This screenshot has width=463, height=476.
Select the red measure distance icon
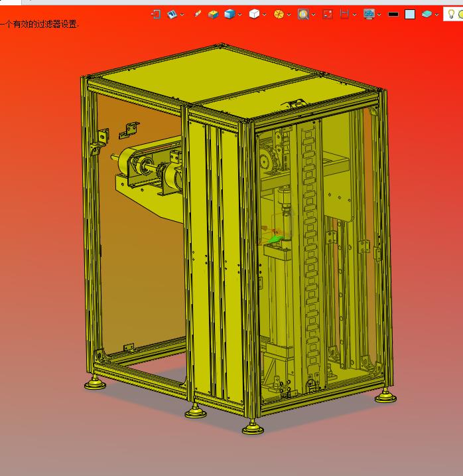click(x=344, y=14)
